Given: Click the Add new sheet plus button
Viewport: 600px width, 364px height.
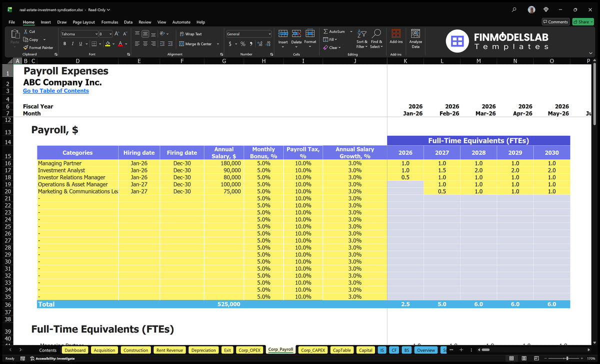Looking at the screenshot, I should tap(461, 350).
